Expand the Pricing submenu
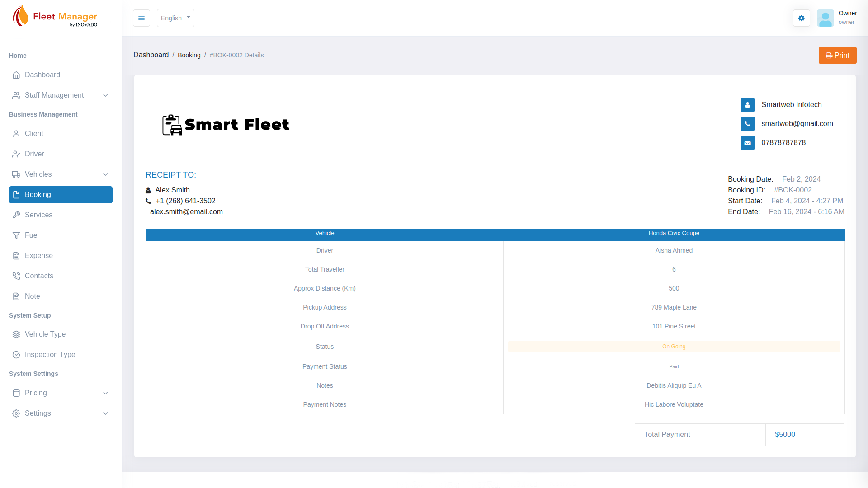868x488 pixels. (x=61, y=393)
